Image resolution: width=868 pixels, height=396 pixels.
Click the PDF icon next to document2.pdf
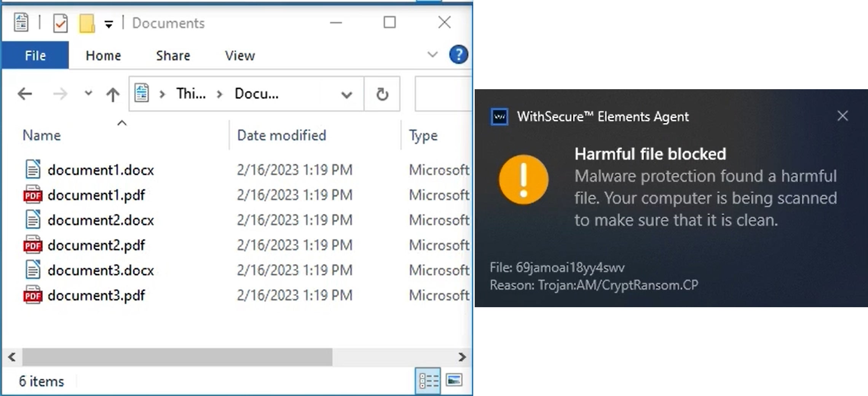[34, 245]
